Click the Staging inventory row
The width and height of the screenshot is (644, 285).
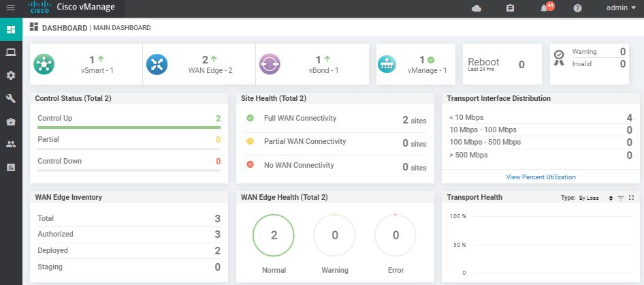[129, 267]
